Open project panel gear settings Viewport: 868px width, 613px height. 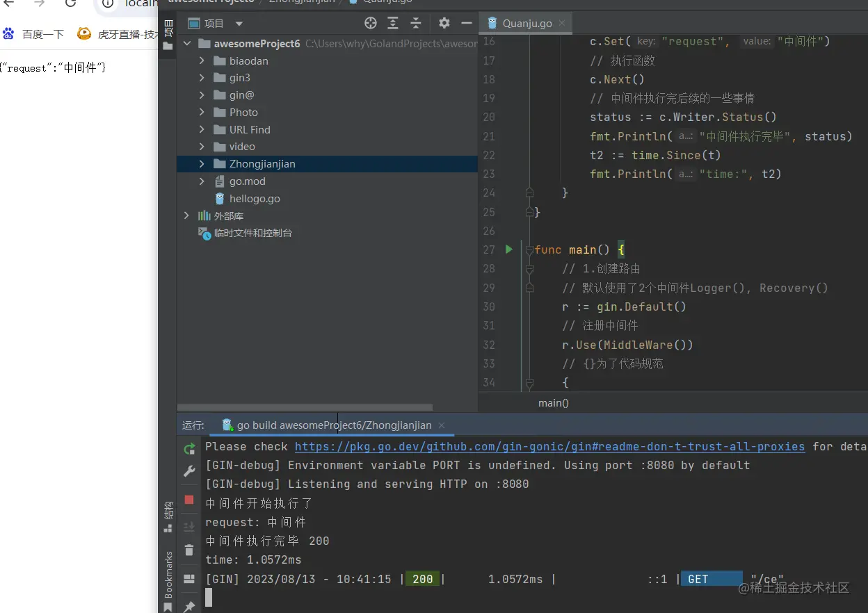(x=444, y=24)
